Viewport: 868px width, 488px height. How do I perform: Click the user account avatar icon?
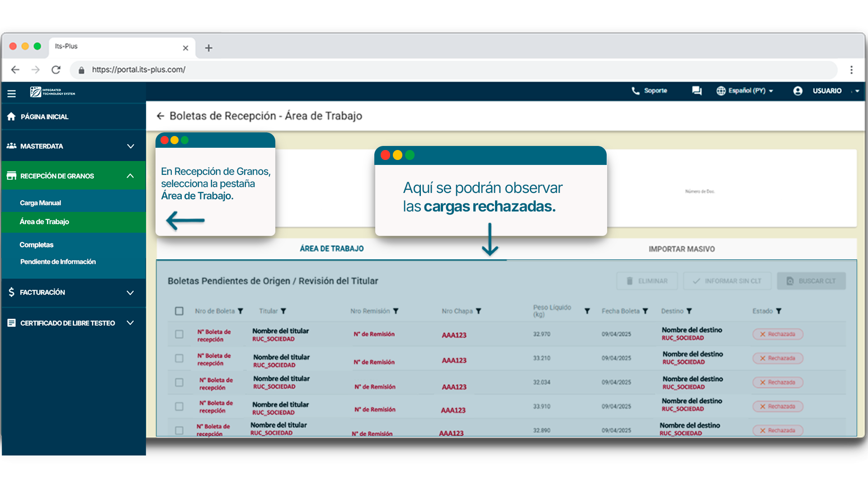click(797, 91)
